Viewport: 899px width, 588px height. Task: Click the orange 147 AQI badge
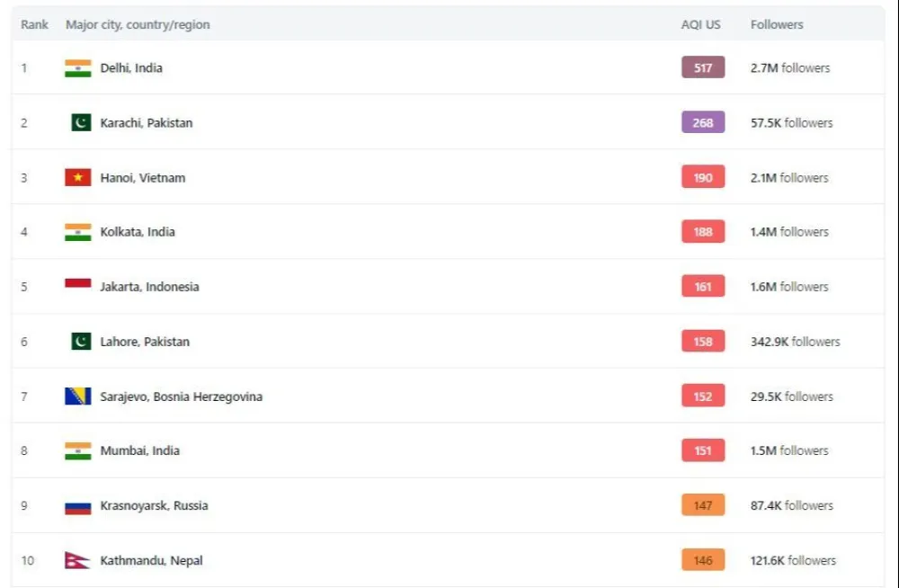click(x=703, y=506)
